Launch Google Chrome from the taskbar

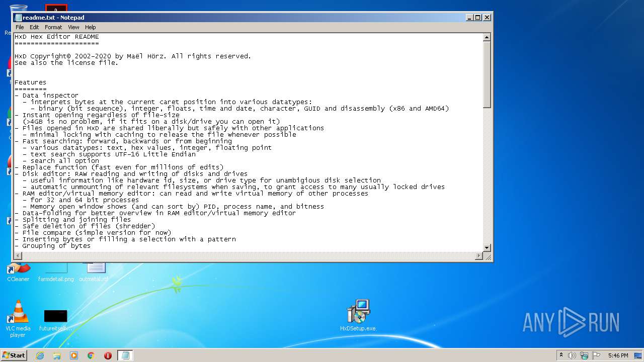[91, 355]
